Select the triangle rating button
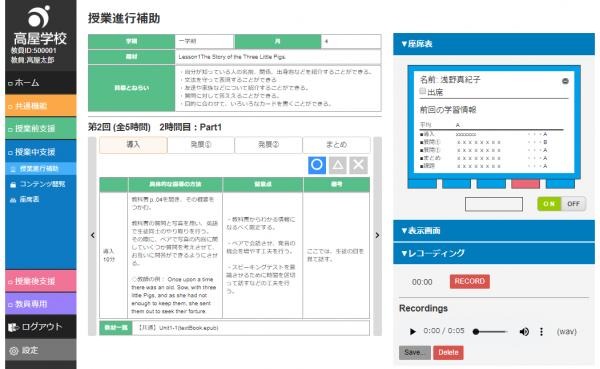The width and height of the screenshot is (600, 369). pyautogui.click(x=338, y=165)
